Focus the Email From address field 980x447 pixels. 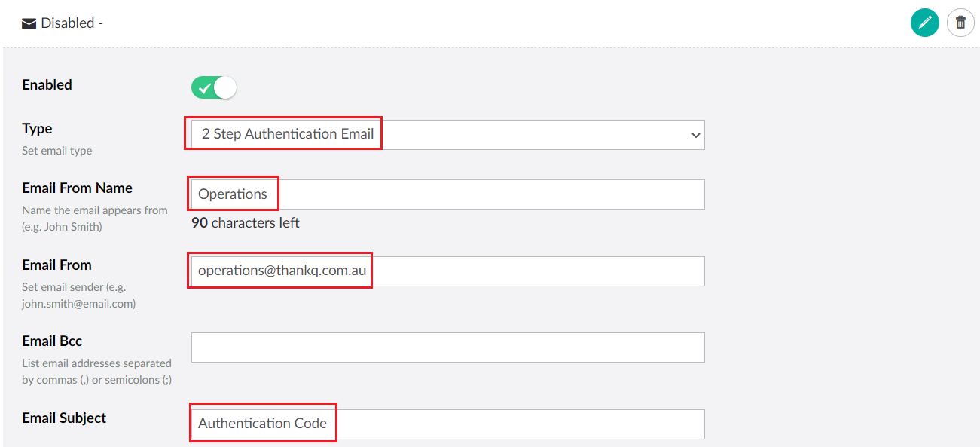[447, 271]
